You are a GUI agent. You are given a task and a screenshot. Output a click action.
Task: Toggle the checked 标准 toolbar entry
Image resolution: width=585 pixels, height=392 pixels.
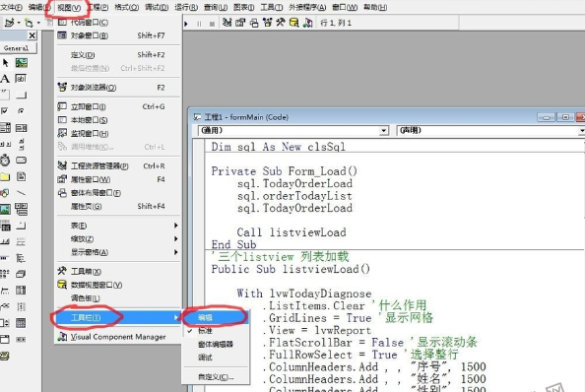click(216, 331)
